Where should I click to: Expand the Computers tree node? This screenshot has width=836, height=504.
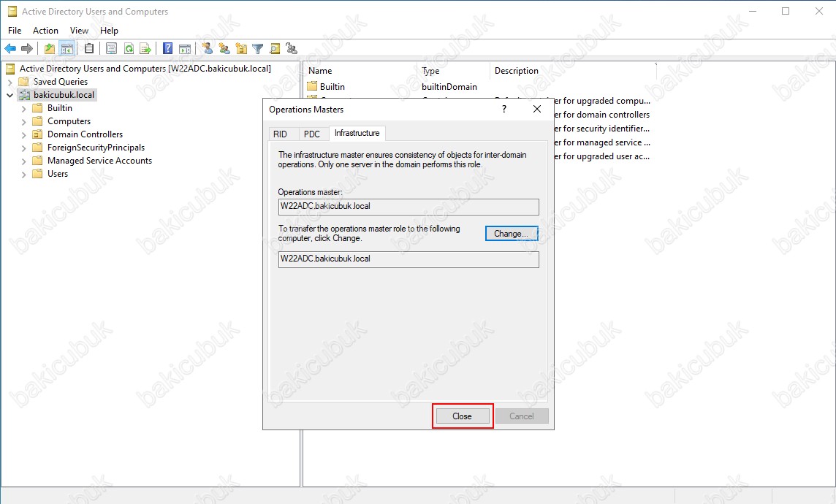pos(23,121)
